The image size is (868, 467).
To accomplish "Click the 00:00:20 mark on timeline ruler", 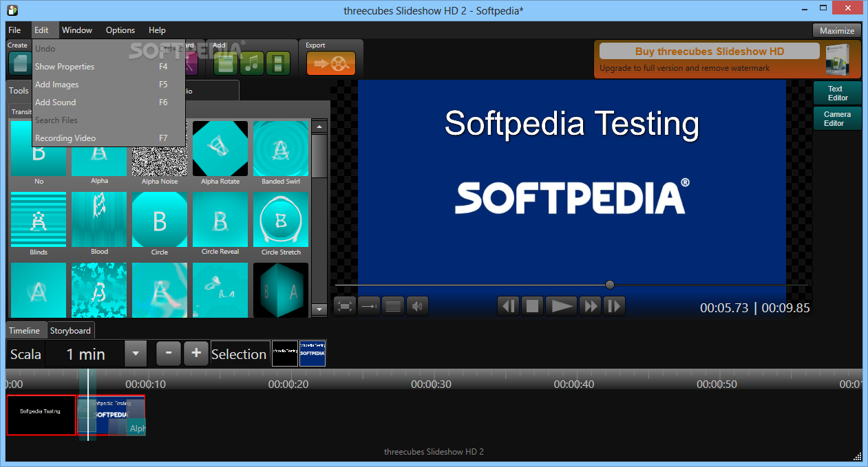I will pos(288,384).
